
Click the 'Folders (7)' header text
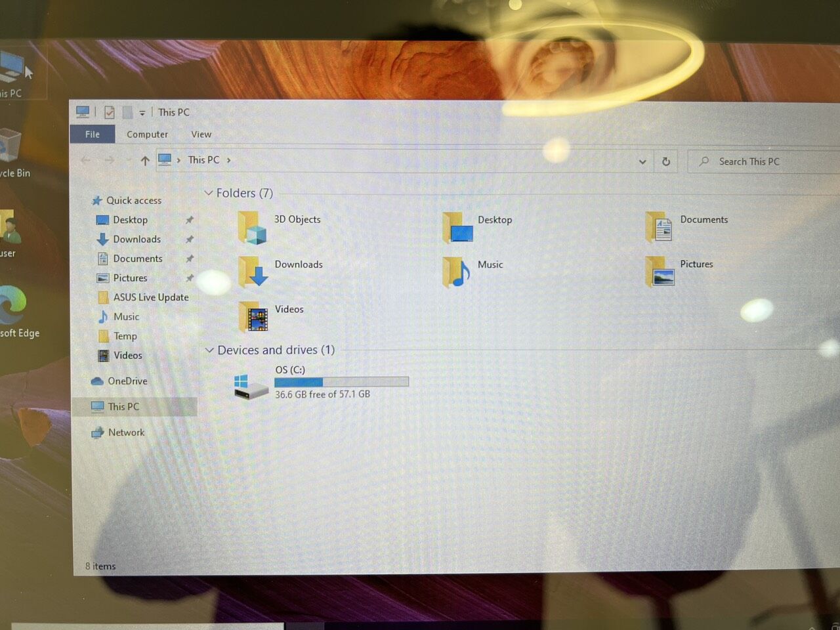pos(244,193)
